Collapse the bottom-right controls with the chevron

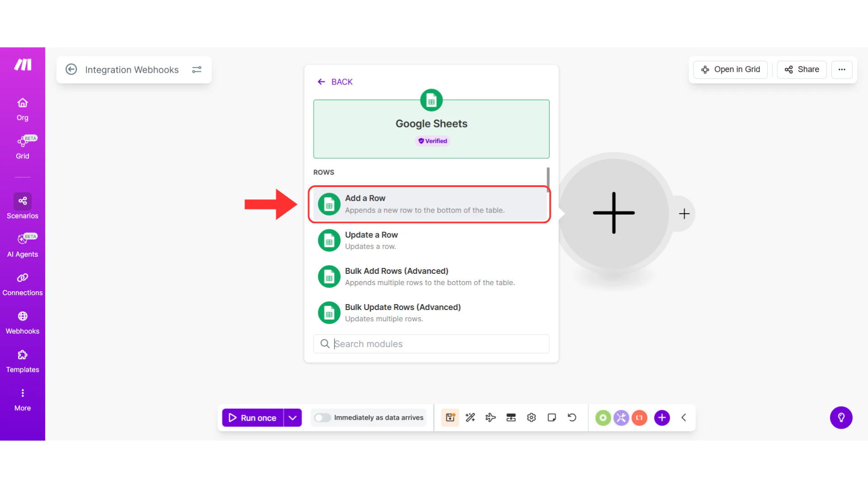(x=684, y=418)
